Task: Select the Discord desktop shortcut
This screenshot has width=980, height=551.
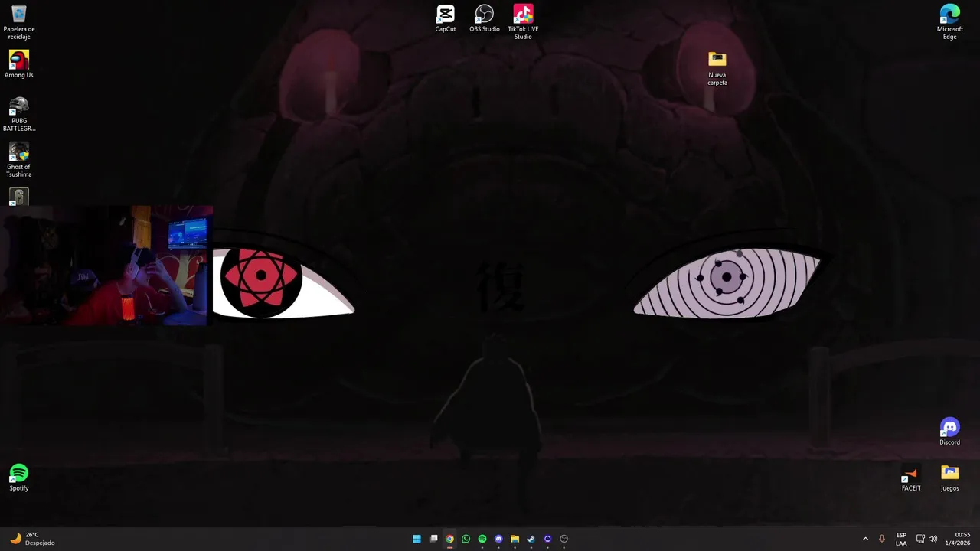Action: [950, 432]
